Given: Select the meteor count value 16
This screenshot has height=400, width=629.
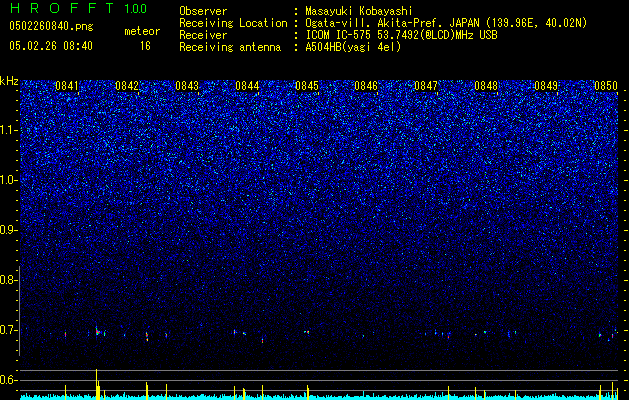Looking at the screenshot, I should (145, 46).
